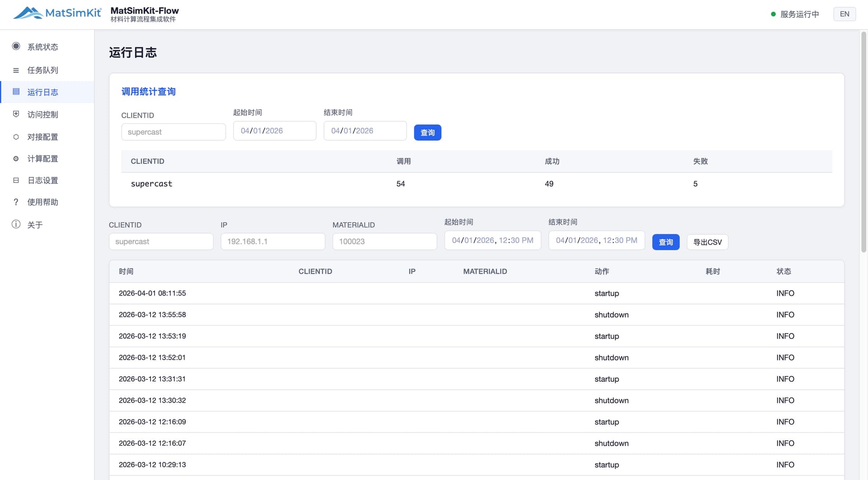Select the 计算配置 gear icon
Image resolution: width=868 pixels, height=480 pixels.
[16, 158]
